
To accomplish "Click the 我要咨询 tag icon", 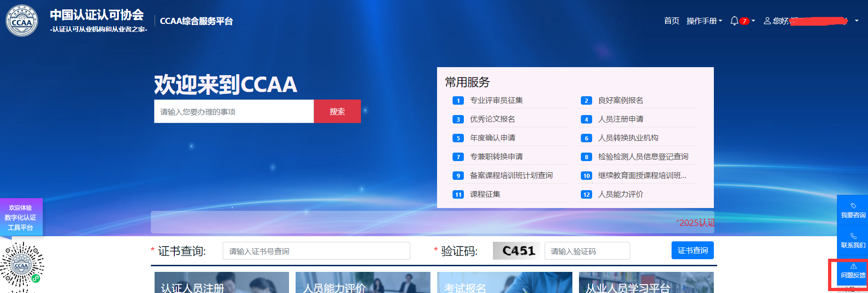I will click(853, 206).
